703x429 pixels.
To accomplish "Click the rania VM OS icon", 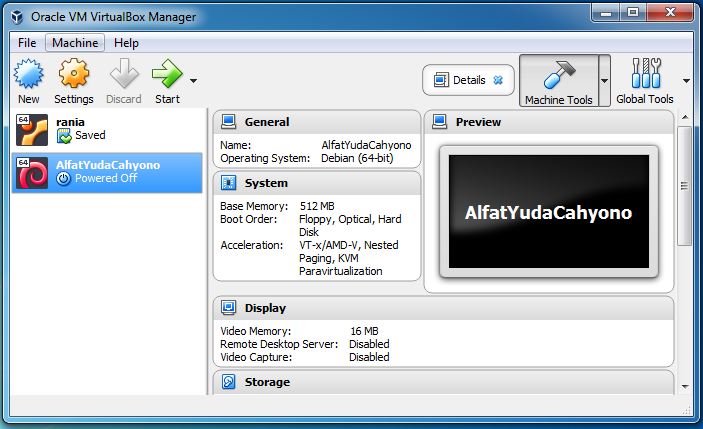I will pyautogui.click(x=32, y=130).
